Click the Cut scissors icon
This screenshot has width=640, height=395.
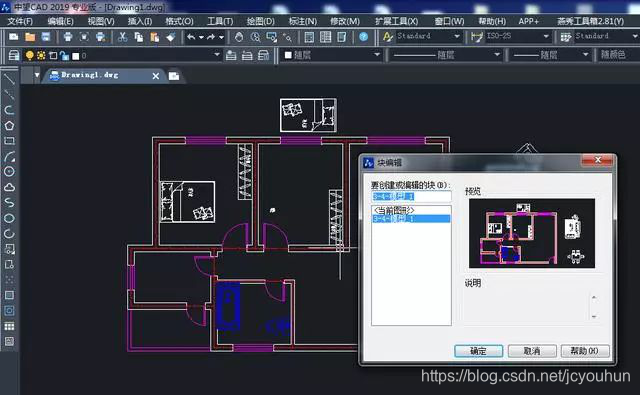[x=122, y=37]
